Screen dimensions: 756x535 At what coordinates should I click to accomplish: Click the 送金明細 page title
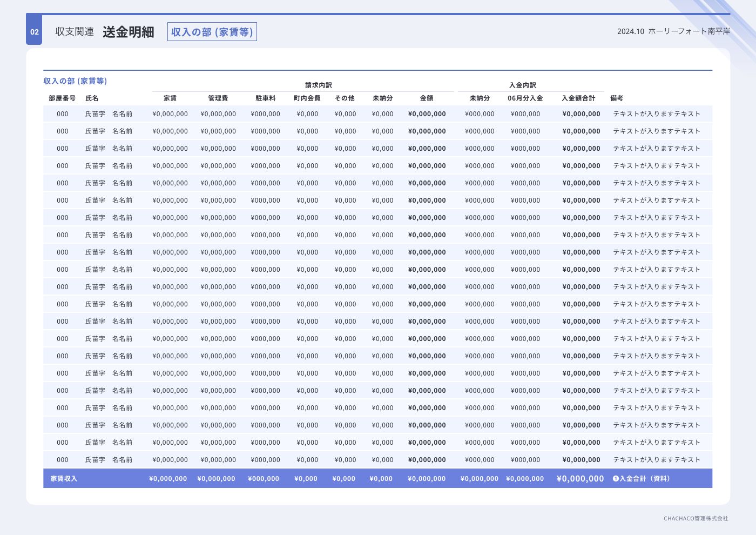tap(128, 32)
